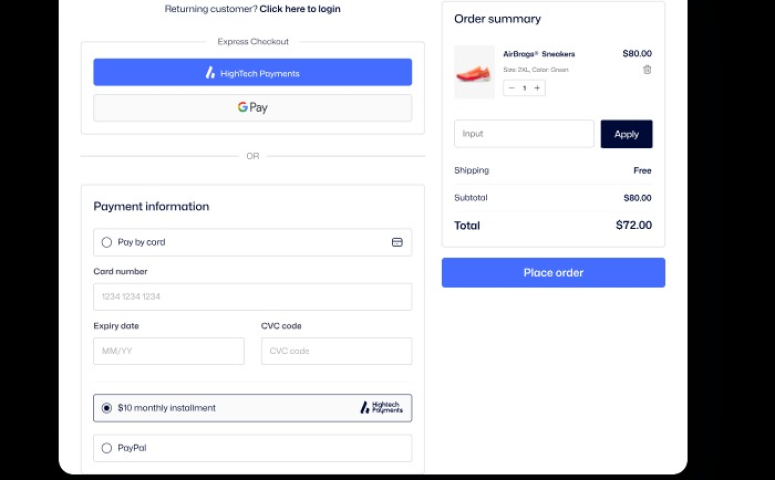This screenshot has height=480, width=775.
Task: Delete AirBrags Sneakers with trash icon
Action: click(646, 70)
